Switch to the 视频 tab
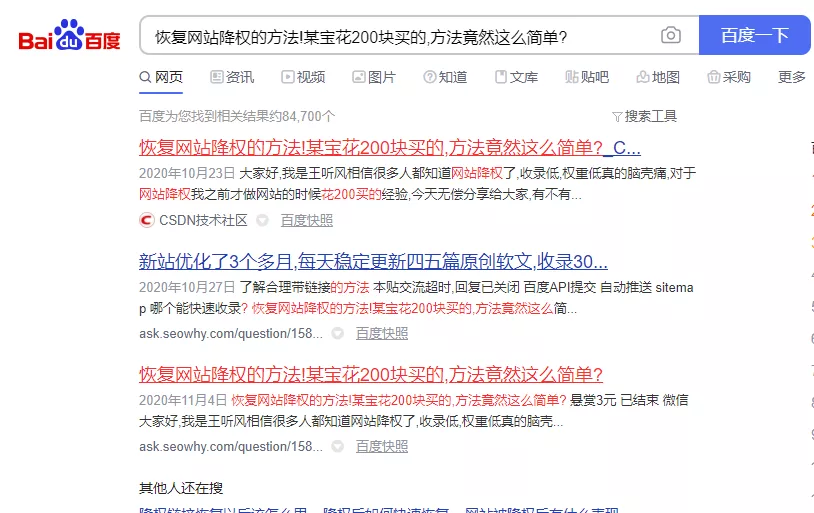This screenshot has height=513, width=814. [303, 77]
